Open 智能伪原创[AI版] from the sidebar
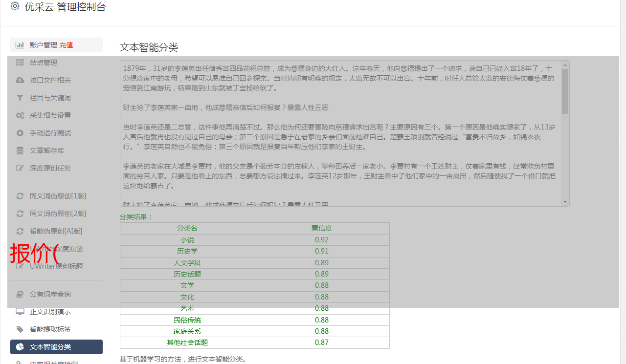Viewport: 626px width, 364px height. [56, 231]
